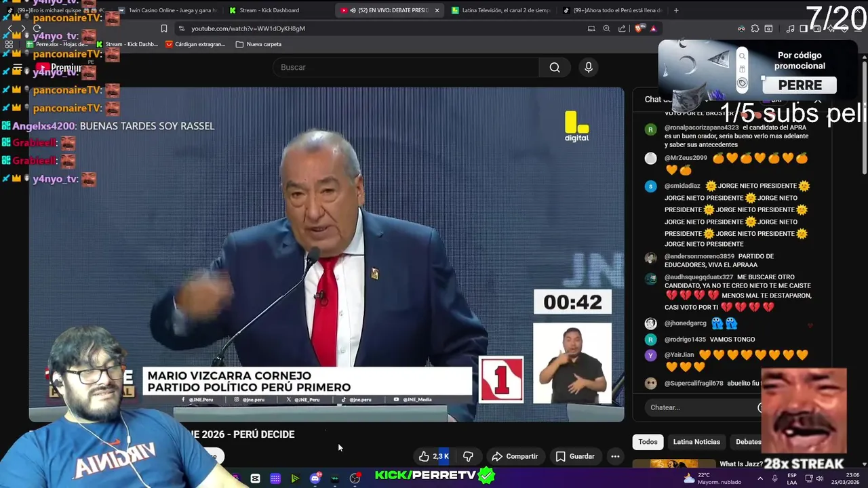868x488 pixels.
Task: Close the EN VIVO: DEBATE tab
Action: pos(437,10)
